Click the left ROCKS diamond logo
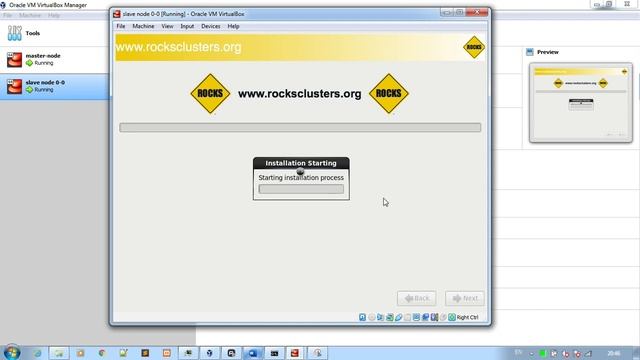640x360 pixels. tap(210, 93)
